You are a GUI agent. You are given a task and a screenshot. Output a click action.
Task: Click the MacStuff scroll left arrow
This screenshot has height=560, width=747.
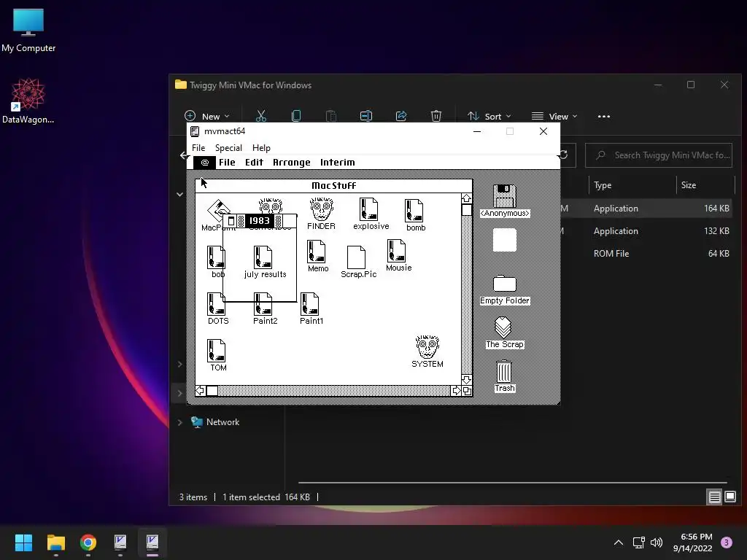click(x=200, y=391)
